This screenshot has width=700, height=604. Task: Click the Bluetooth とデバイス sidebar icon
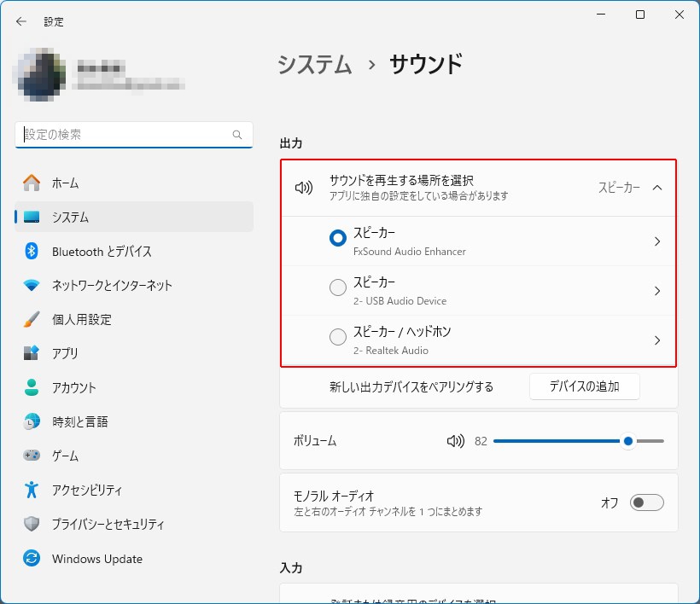click(x=32, y=251)
